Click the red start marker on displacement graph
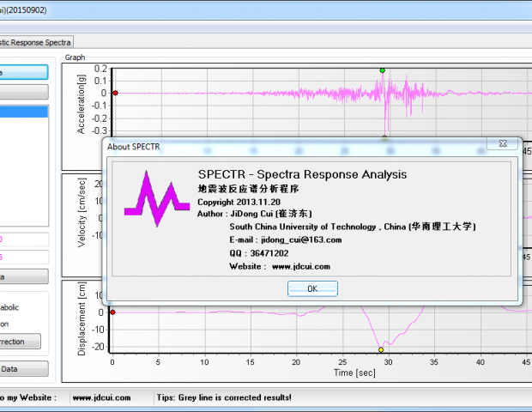532x412 pixels. coord(112,312)
